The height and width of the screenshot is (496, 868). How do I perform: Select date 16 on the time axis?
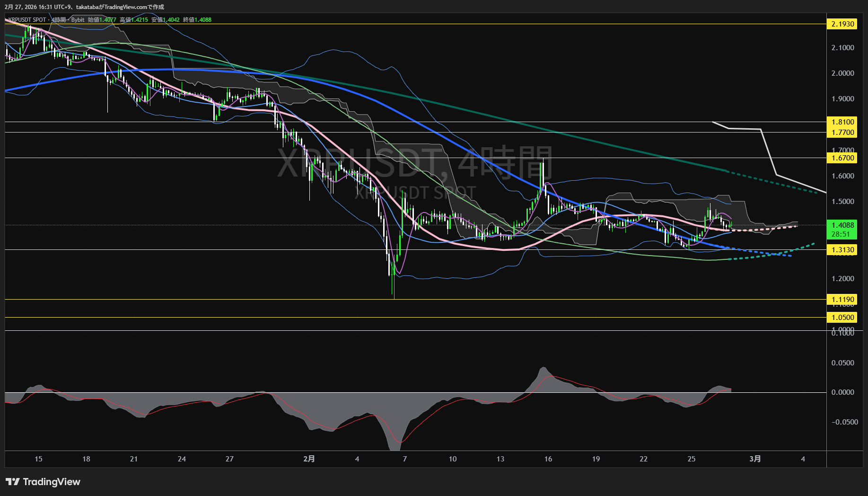(548, 459)
